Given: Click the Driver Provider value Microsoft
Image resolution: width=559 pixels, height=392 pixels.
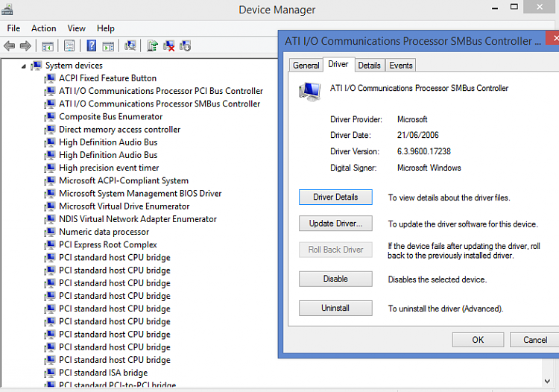Looking at the screenshot, I should 412,119.
